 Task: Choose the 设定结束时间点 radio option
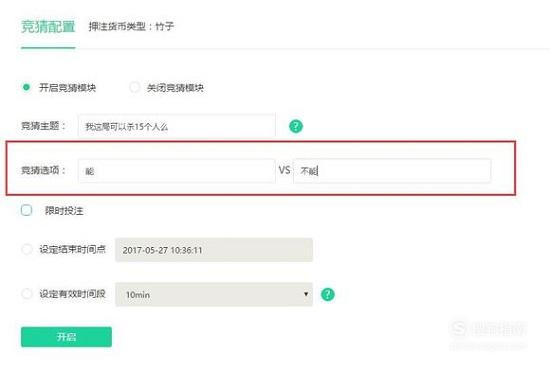pos(27,249)
